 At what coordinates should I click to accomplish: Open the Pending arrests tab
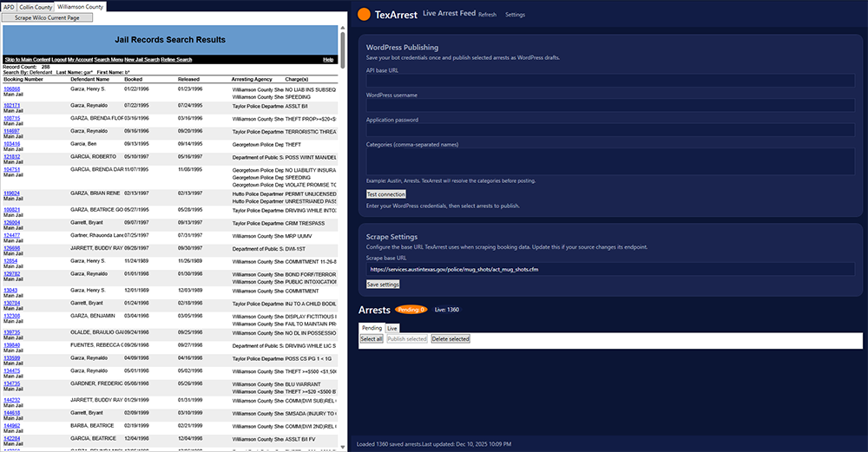click(372, 328)
